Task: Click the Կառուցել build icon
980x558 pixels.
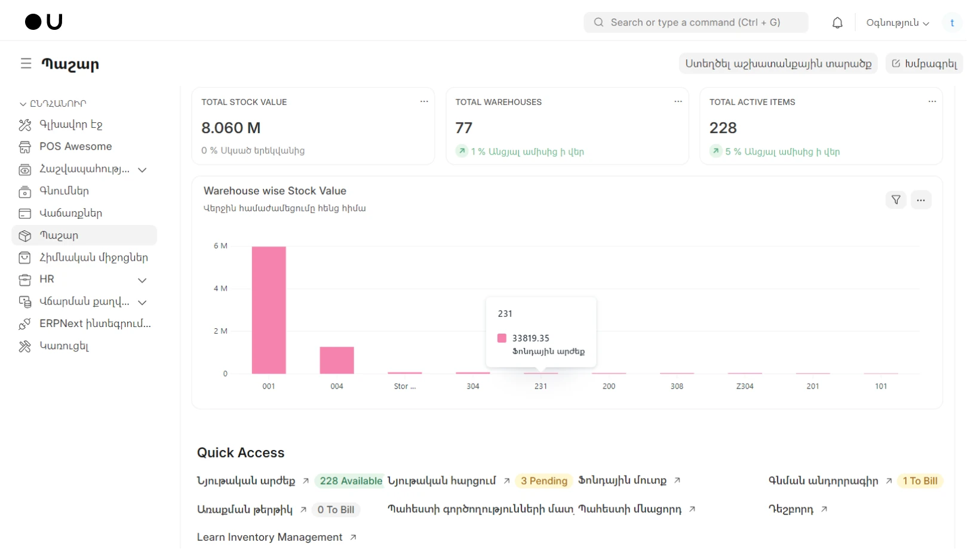Action: point(24,346)
